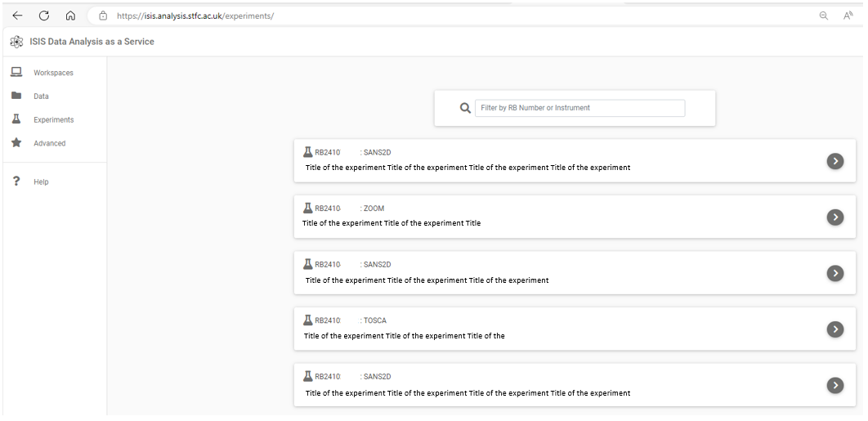This screenshot has width=868, height=421.
Task: Expand the last SANS2D experiment arrow
Action: click(x=834, y=385)
